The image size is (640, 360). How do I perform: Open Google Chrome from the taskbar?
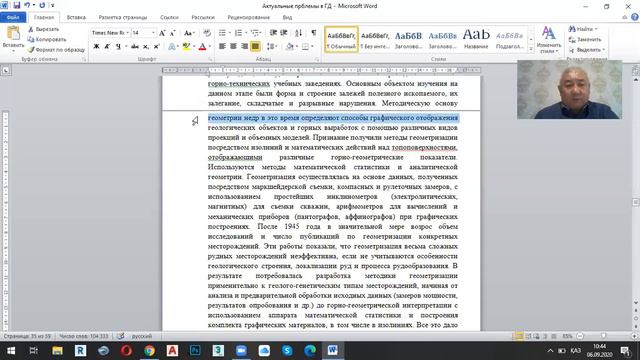(x=149, y=351)
